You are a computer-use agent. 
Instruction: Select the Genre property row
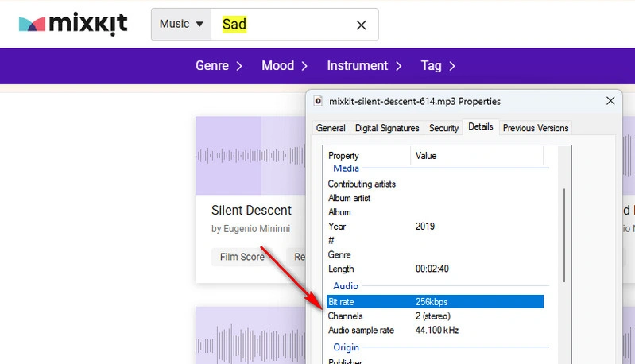(436, 254)
